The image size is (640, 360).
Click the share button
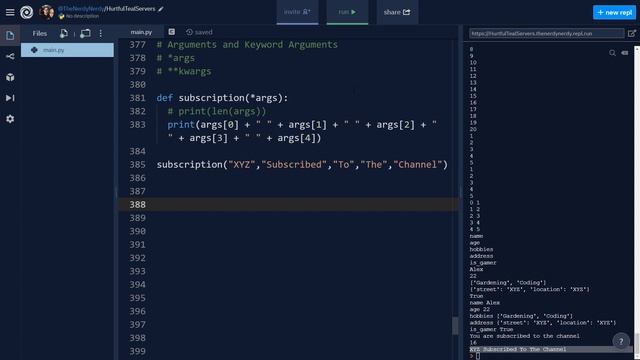(x=397, y=12)
